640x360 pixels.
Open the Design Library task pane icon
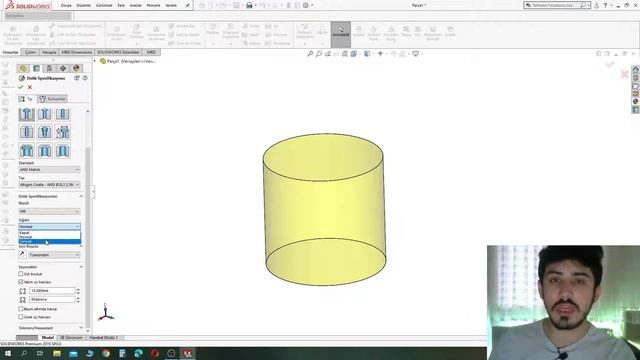click(636, 78)
